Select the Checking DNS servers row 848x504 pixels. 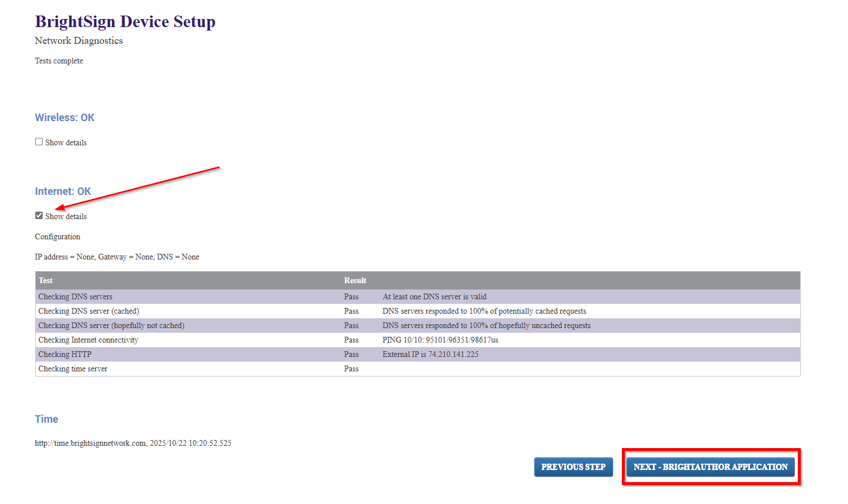tap(76, 297)
